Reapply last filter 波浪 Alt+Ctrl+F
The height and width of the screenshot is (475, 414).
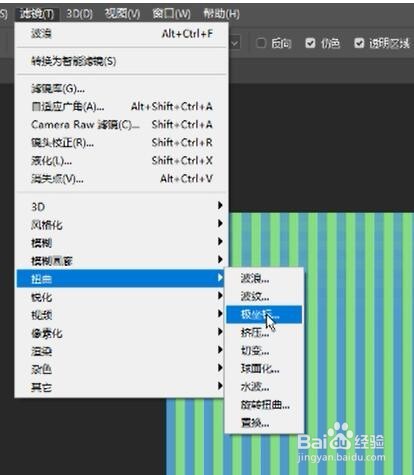click(122, 34)
